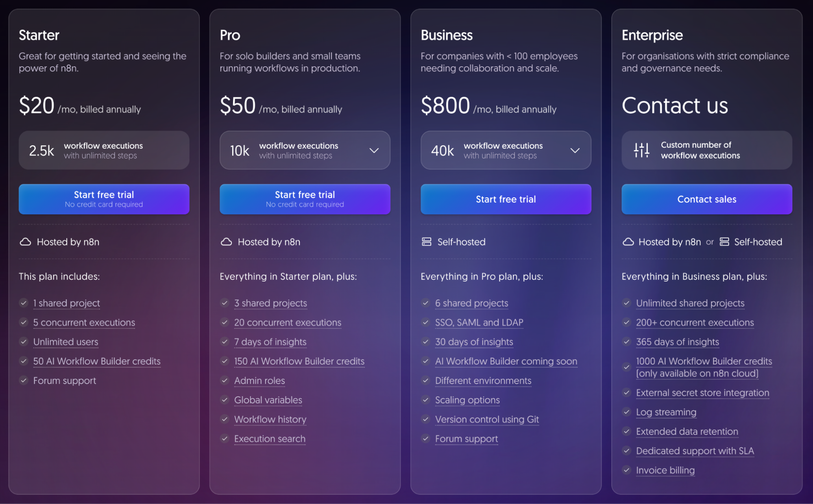Screen dimensions: 813x504
Task: Click the checkmark next to Invoice billing
Action: (626, 470)
